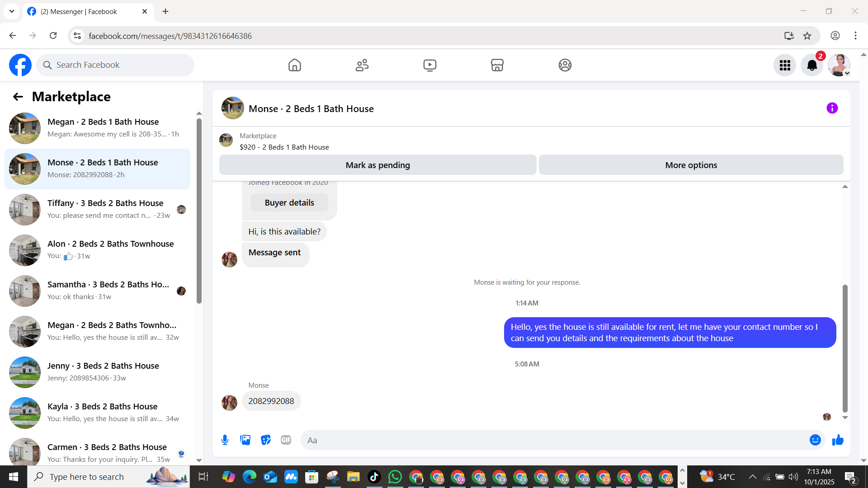This screenshot has width=868, height=488.
Task: Click Monse 2 Beds 1 Bath House chat header
Action: pos(311,108)
